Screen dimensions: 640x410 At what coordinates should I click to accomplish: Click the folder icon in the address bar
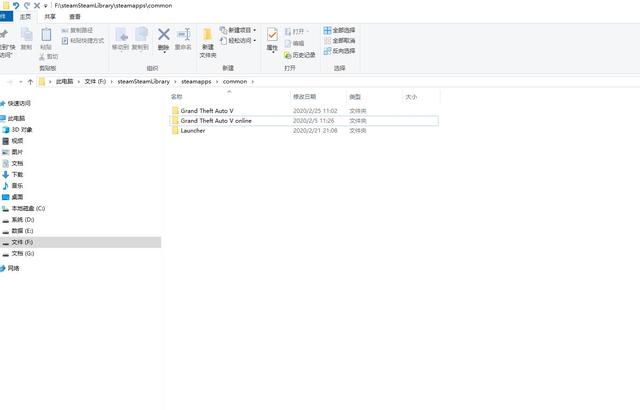coord(42,82)
